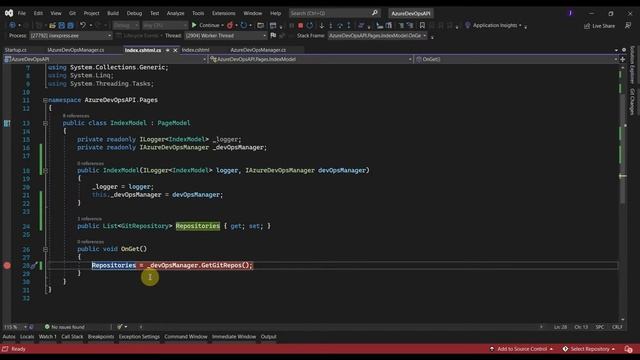The image size is (640, 360).
Task: Open the Extensions menu
Action: pos(224,13)
